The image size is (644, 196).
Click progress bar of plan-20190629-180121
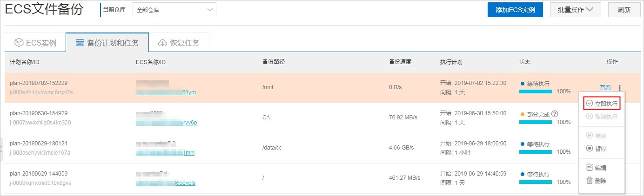click(x=536, y=152)
